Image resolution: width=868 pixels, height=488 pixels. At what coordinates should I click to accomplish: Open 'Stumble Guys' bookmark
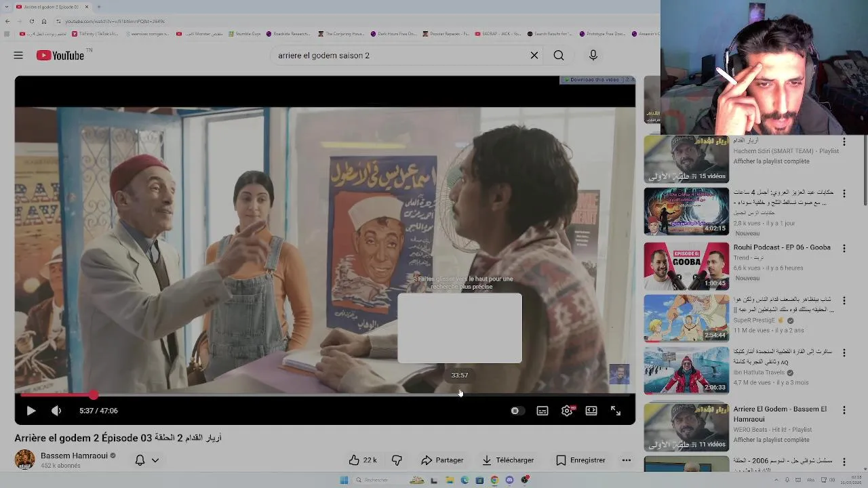tap(245, 34)
